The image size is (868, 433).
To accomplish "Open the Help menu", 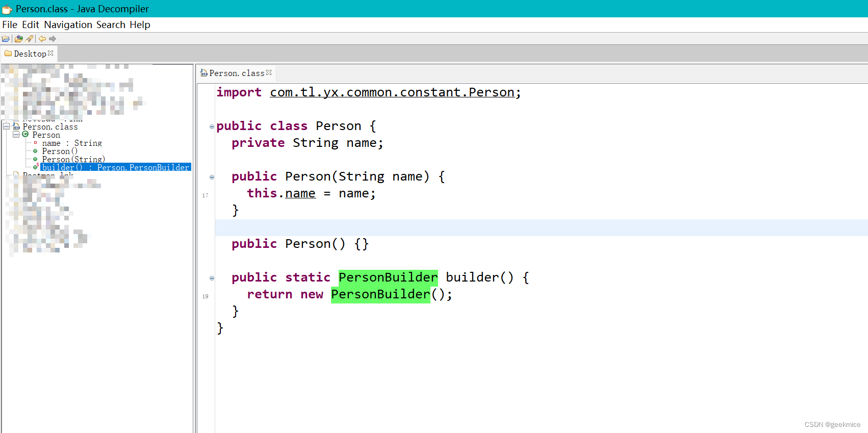I will [x=140, y=24].
